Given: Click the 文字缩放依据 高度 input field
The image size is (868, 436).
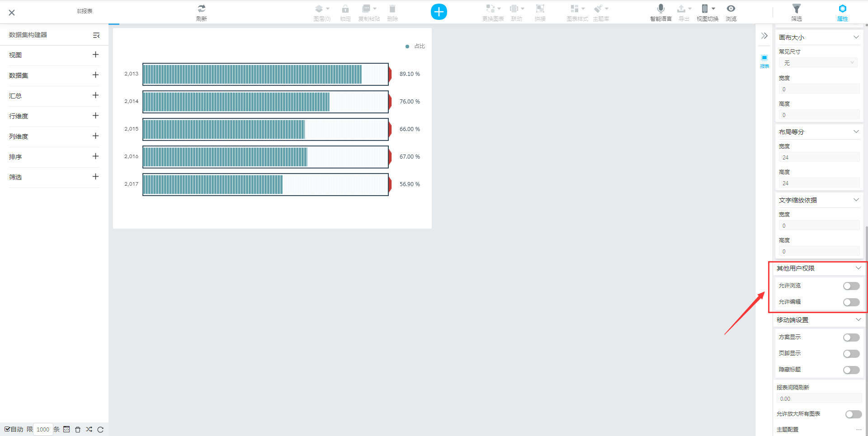Looking at the screenshot, I should [x=819, y=251].
